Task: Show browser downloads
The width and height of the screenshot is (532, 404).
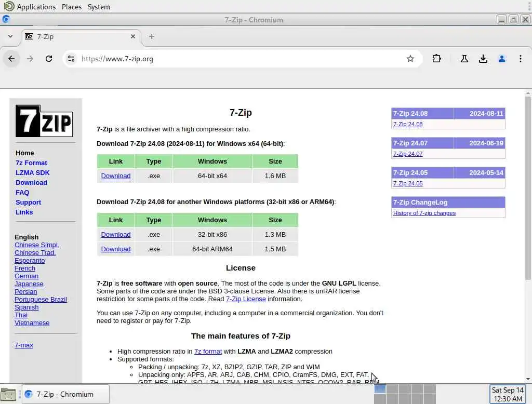Action: click(x=483, y=59)
